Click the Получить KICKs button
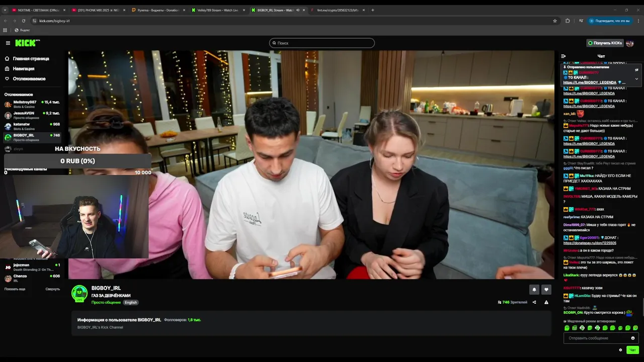 605,43
